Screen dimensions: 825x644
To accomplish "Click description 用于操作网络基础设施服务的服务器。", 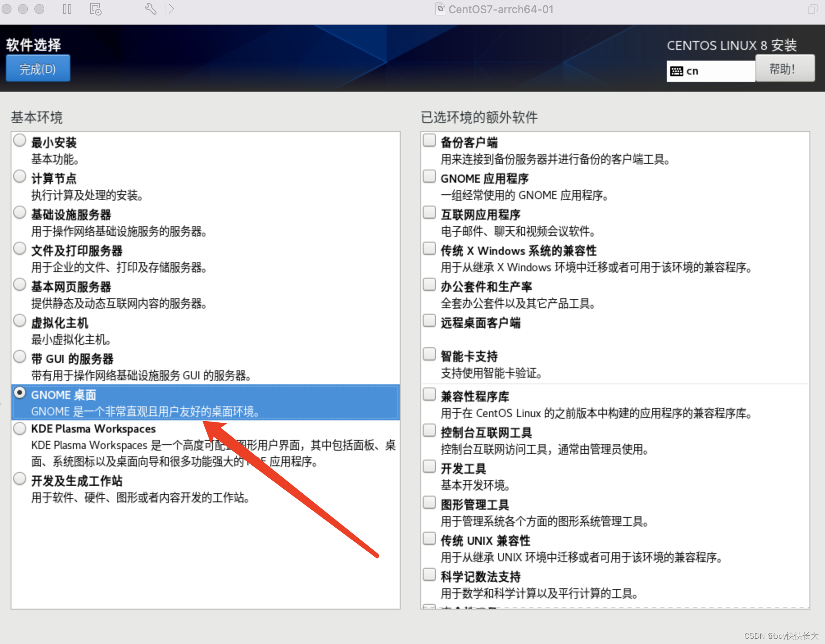I will pos(119,231).
